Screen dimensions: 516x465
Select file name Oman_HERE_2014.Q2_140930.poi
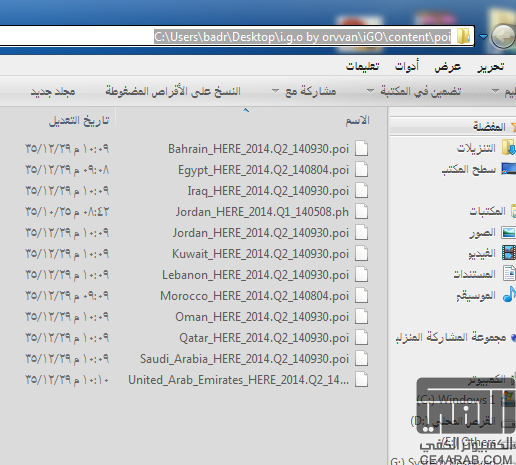tap(262, 317)
